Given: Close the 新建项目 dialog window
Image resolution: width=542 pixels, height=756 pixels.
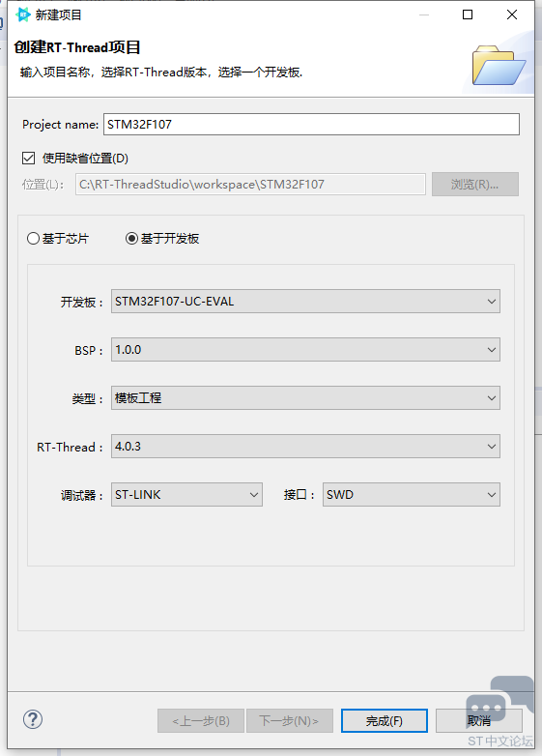Looking at the screenshot, I should coord(512,15).
